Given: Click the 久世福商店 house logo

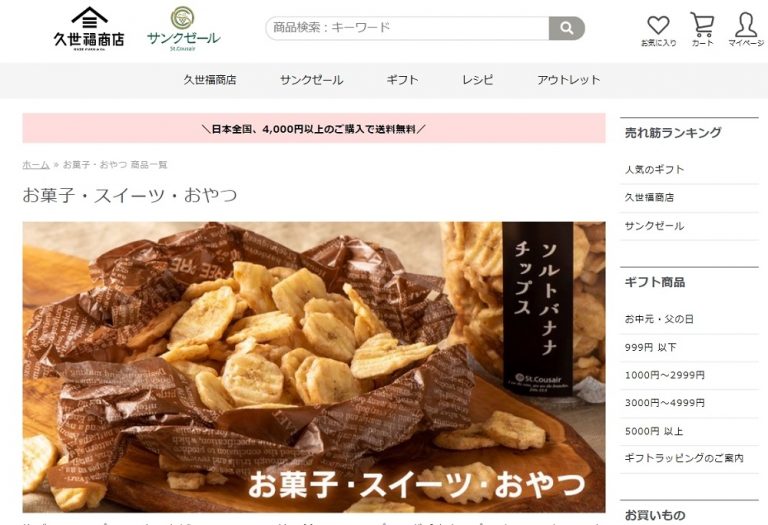Looking at the screenshot, I should coord(89,28).
